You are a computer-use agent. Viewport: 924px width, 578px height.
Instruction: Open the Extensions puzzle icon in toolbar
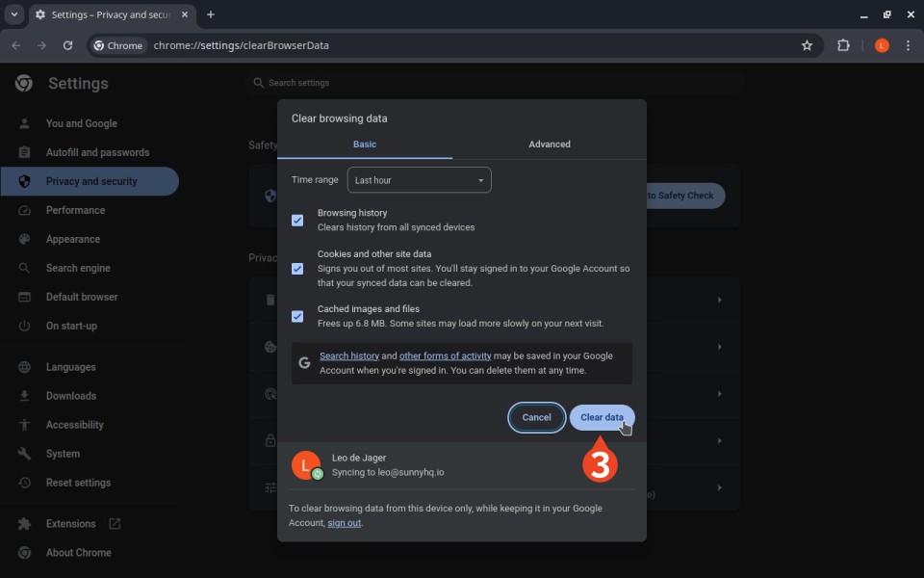click(x=843, y=45)
